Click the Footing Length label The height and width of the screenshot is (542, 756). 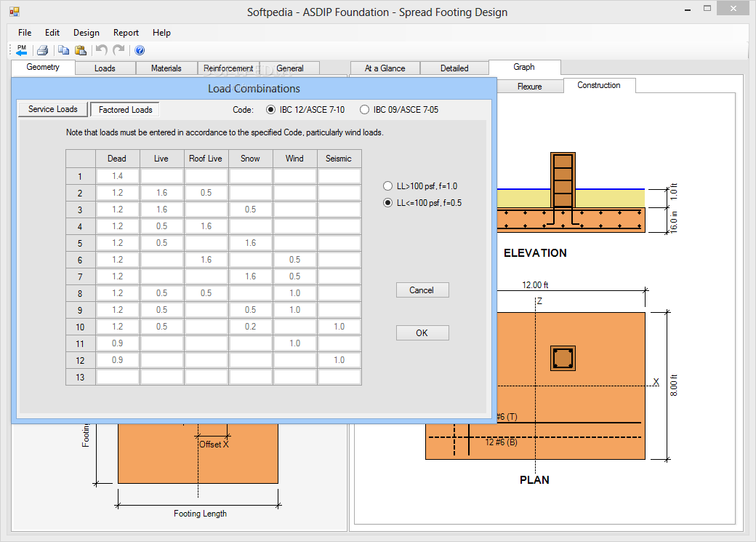pyautogui.click(x=200, y=514)
